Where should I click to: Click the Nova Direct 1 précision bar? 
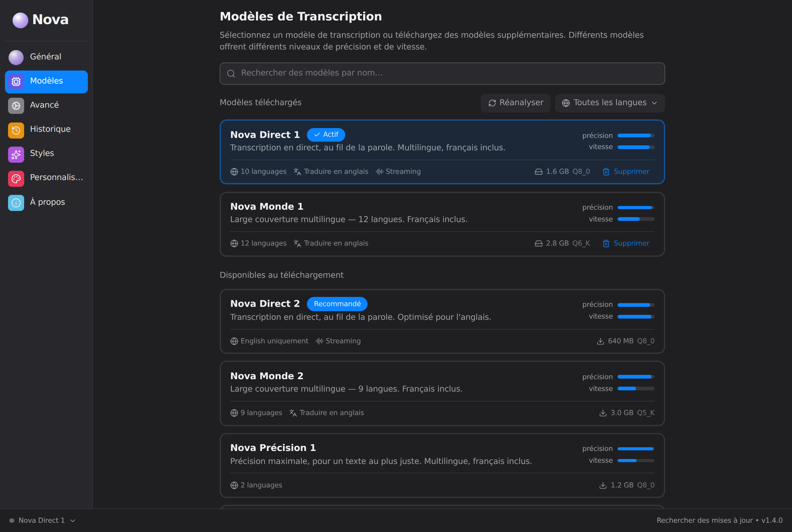pyautogui.click(x=635, y=135)
